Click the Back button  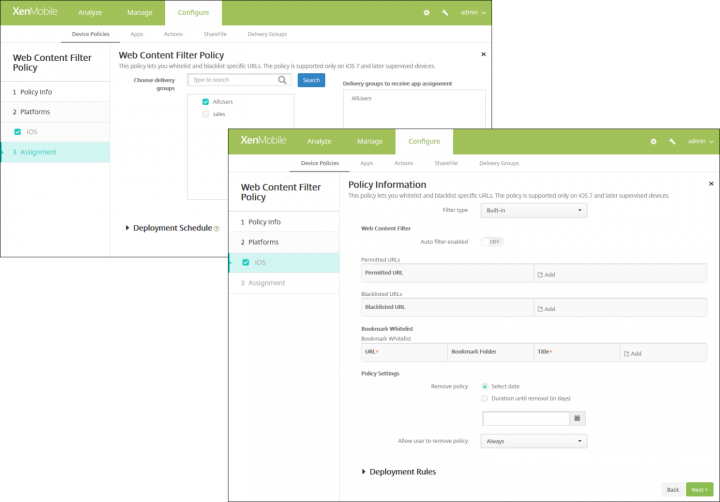pos(672,489)
